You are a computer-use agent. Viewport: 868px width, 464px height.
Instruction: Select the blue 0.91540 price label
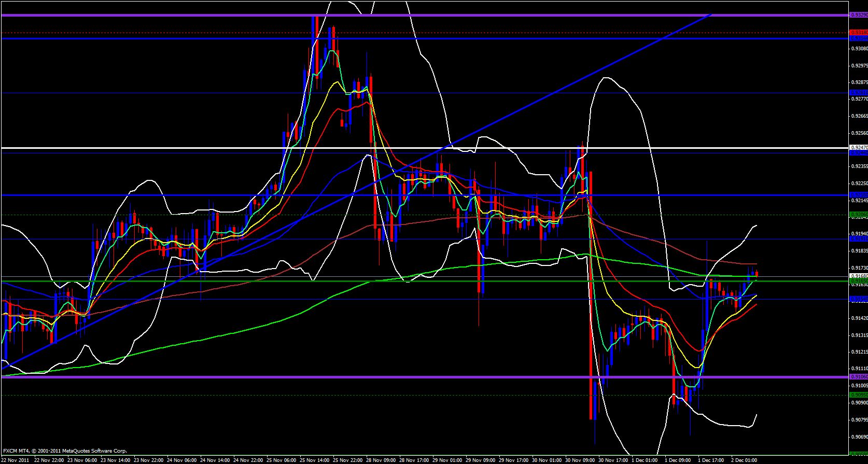coord(858,299)
